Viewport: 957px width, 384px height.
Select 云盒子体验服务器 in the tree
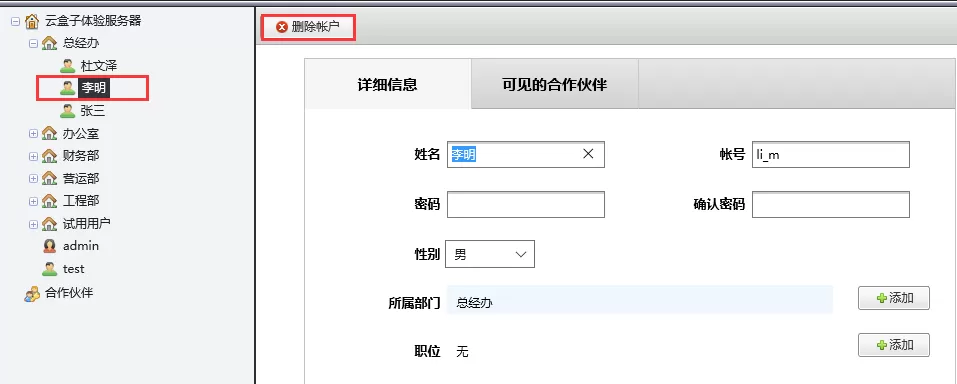pyautogui.click(x=93, y=21)
